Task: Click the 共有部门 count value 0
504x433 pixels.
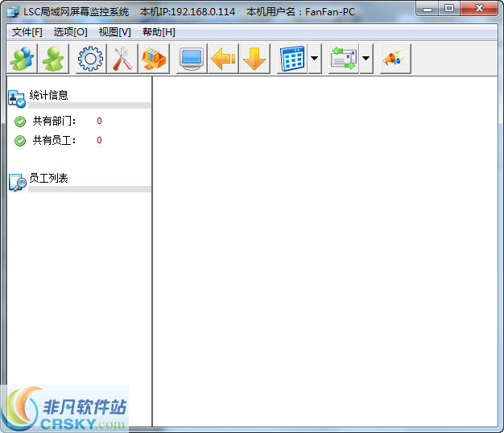Action: point(99,121)
